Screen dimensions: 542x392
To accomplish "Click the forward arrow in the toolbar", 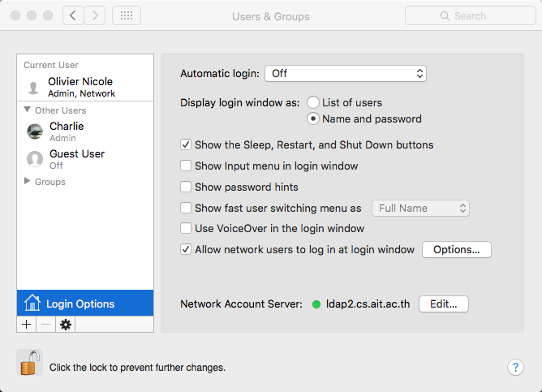I will (x=95, y=15).
